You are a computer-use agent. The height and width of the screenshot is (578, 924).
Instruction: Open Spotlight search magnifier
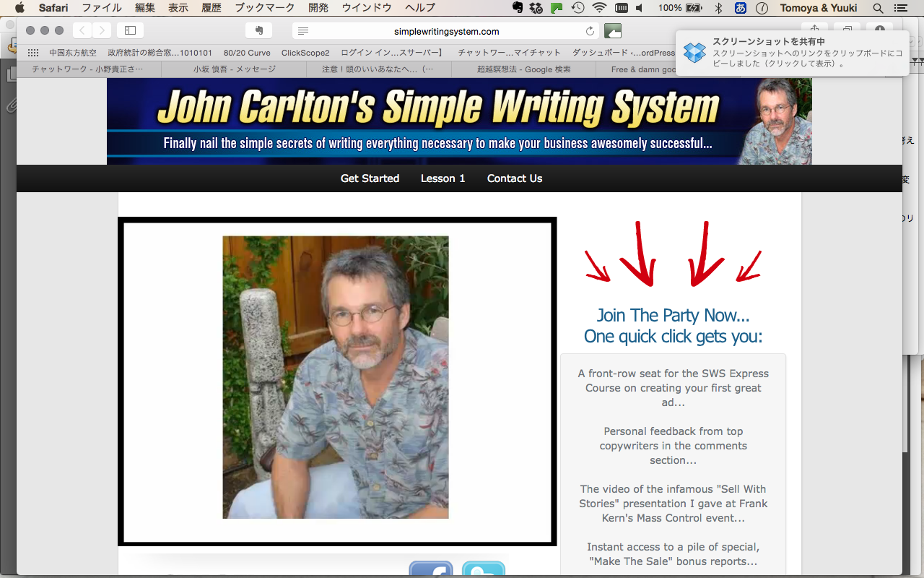point(878,8)
